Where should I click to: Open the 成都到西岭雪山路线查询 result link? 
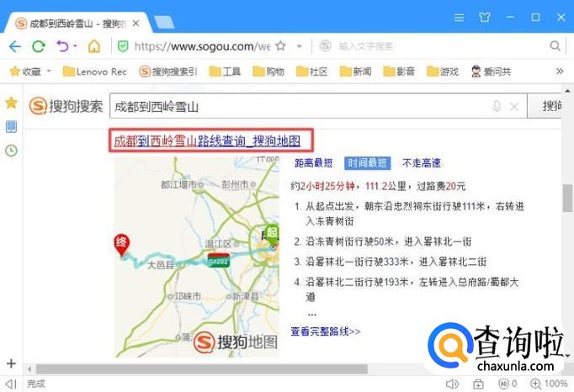[207, 141]
